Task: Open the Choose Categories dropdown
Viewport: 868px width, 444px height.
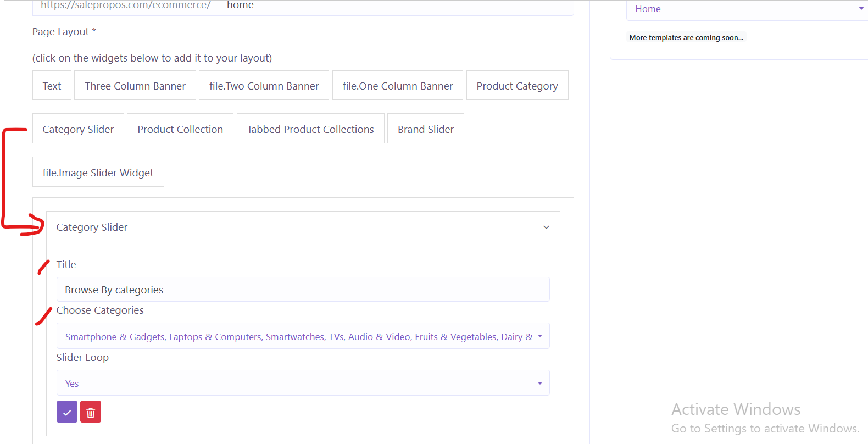Action: 303,336
